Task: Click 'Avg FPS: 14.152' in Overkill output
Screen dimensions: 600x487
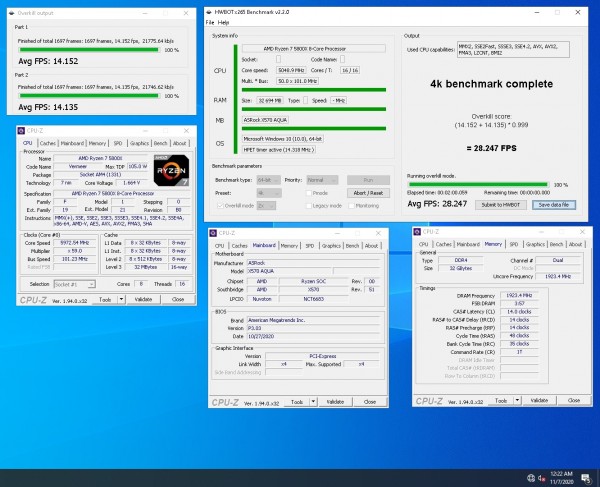Action: (48, 61)
